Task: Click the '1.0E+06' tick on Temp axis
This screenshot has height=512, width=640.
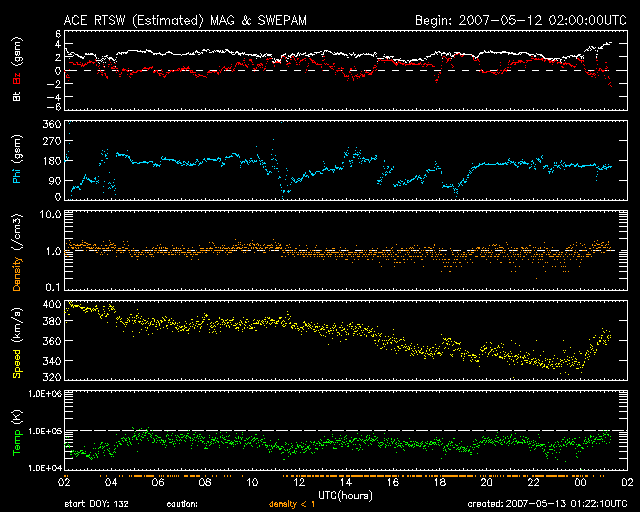Action: 45,394
